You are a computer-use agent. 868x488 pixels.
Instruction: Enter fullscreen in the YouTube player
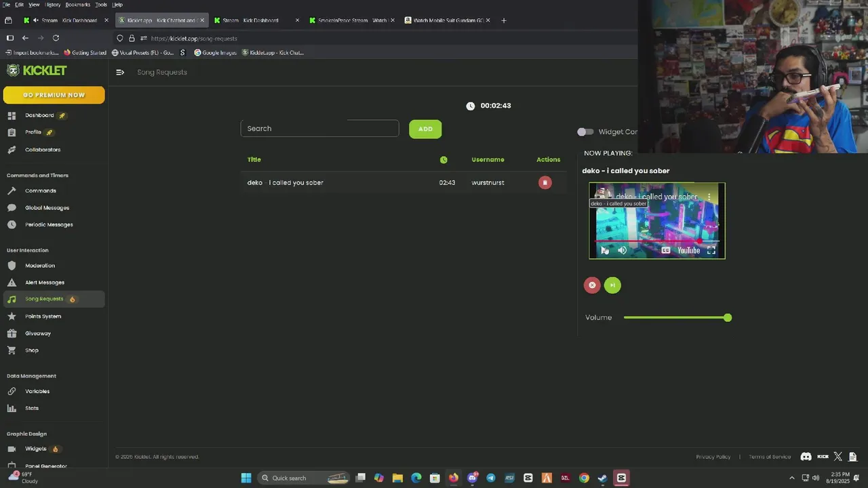pos(711,250)
